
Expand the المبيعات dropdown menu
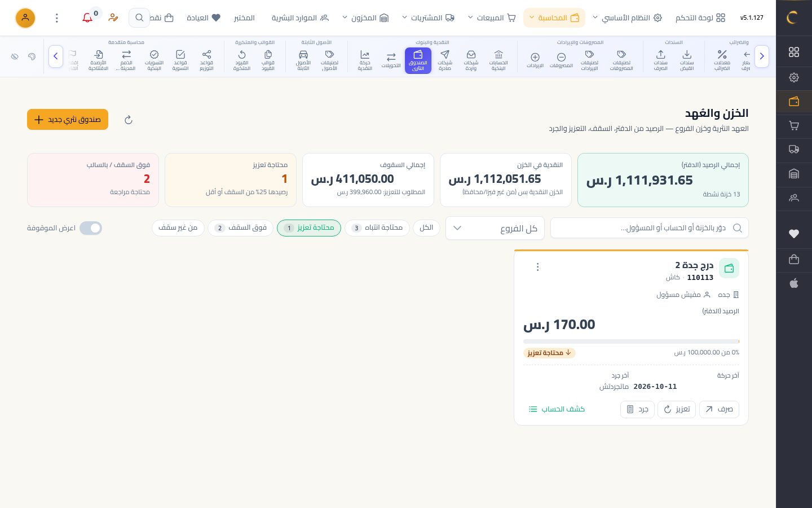(x=492, y=18)
